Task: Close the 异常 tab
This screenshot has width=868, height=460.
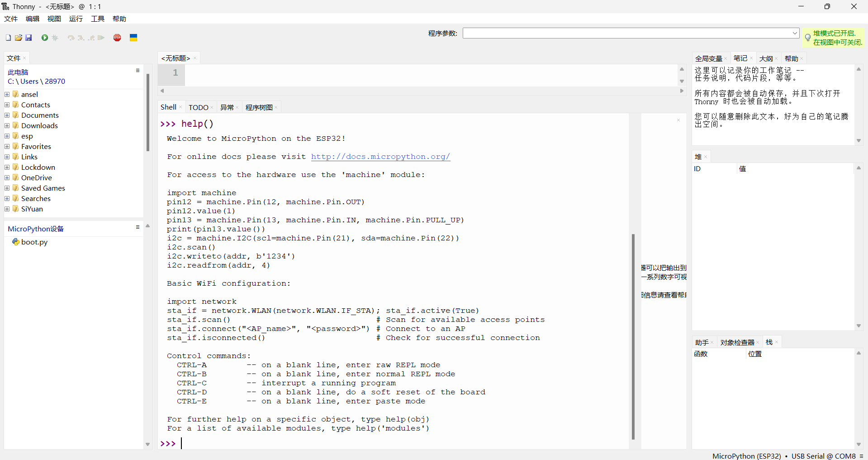Action: pos(237,107)
